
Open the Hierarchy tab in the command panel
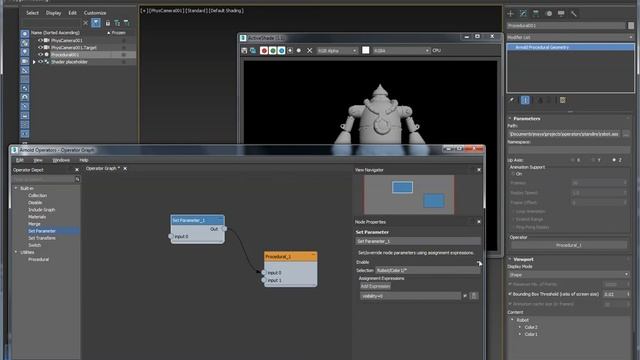click(x=536, y=13)
